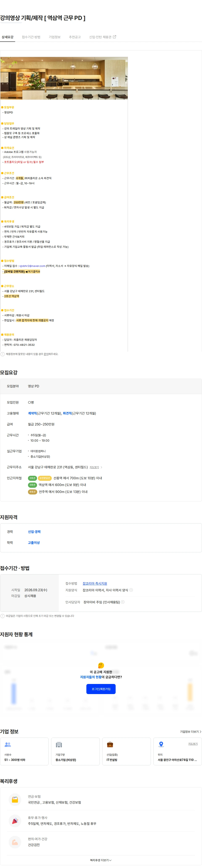Click the map pin icon in the 위치 card

[161, 744]
